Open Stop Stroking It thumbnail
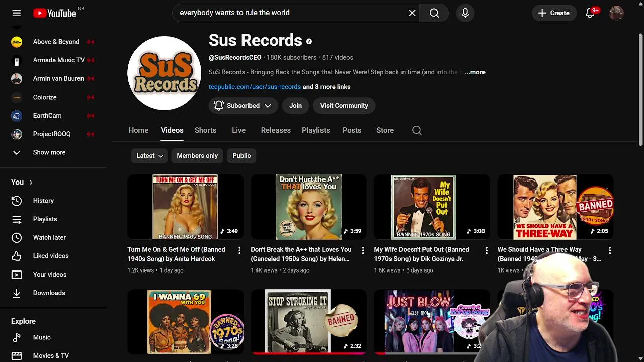 click(x=308, y=322)
